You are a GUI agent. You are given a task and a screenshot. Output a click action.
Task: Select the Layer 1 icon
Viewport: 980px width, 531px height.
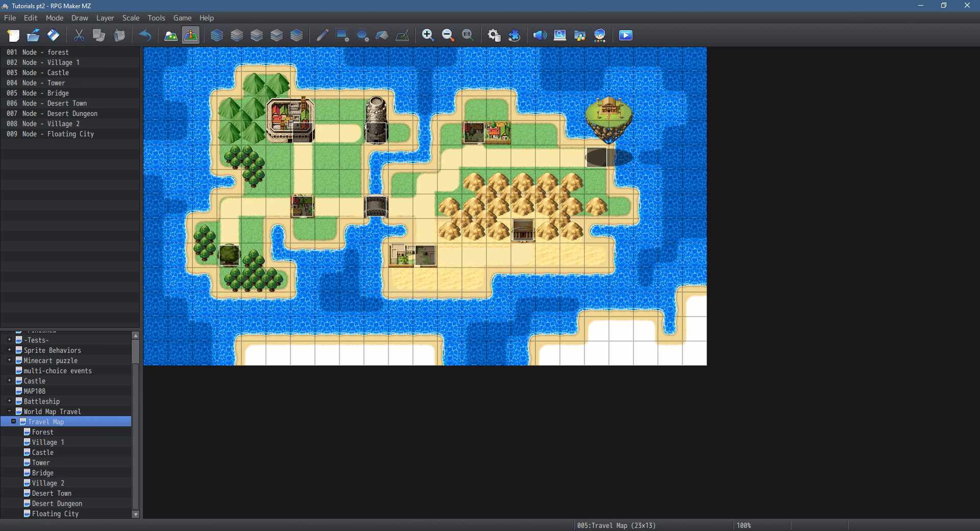click(237, 35)
